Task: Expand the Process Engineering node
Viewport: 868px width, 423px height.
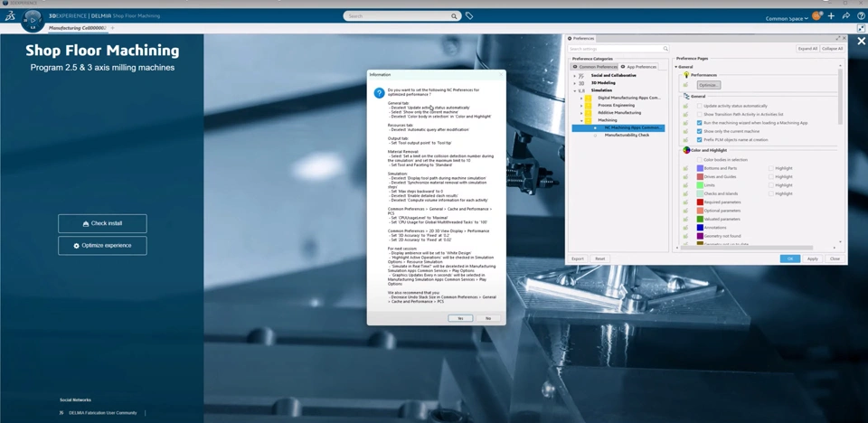Action: [581, 105]
